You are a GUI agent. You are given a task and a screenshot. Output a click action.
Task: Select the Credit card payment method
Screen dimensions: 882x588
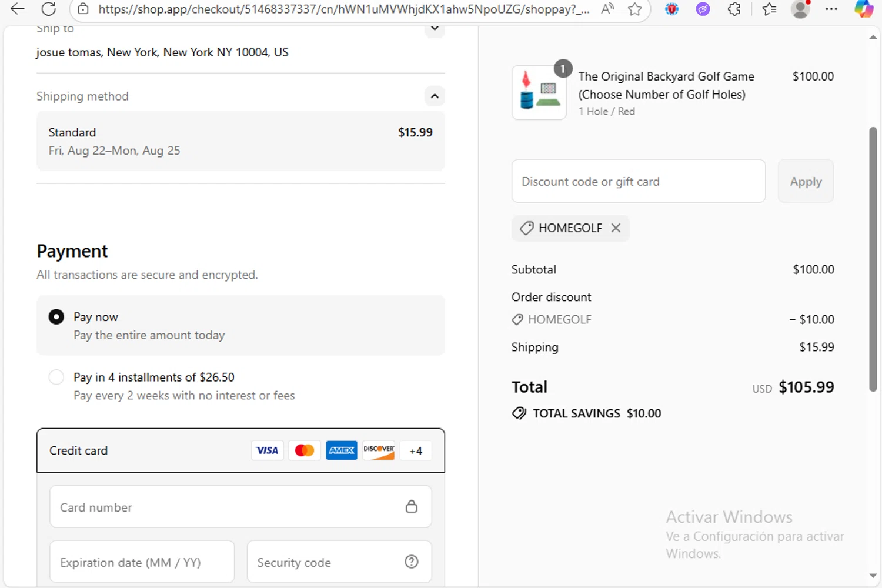[x=240, y=450]
